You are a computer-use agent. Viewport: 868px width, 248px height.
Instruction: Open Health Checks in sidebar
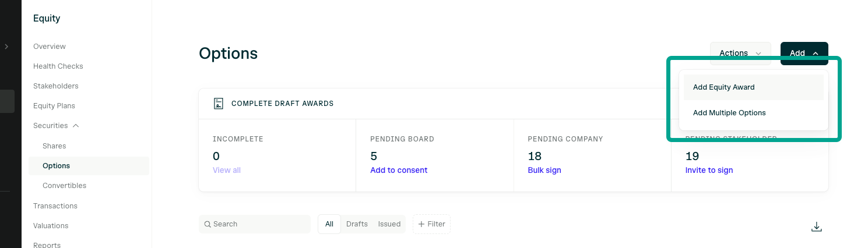(x=58, y=66)
